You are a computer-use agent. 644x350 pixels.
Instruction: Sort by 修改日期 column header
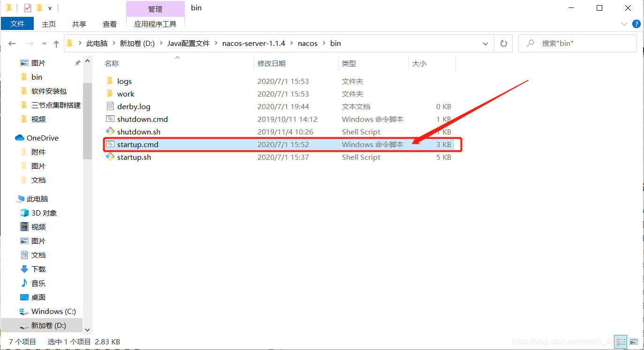pos(272,64)
